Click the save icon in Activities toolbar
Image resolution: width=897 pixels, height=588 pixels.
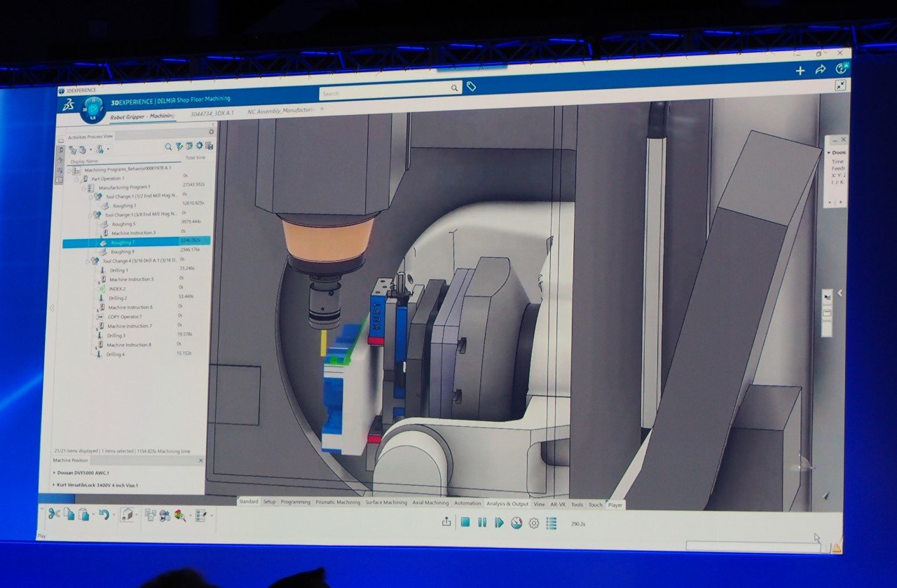point(209,146)
